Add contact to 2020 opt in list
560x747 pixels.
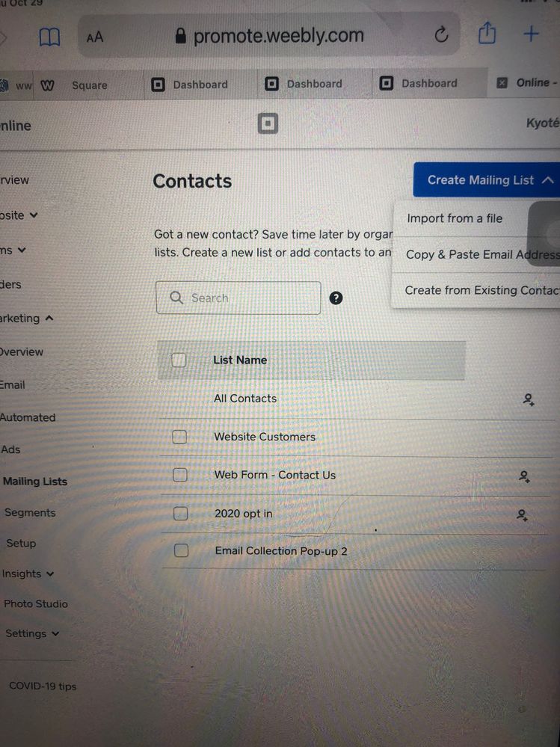coord(523,514)
